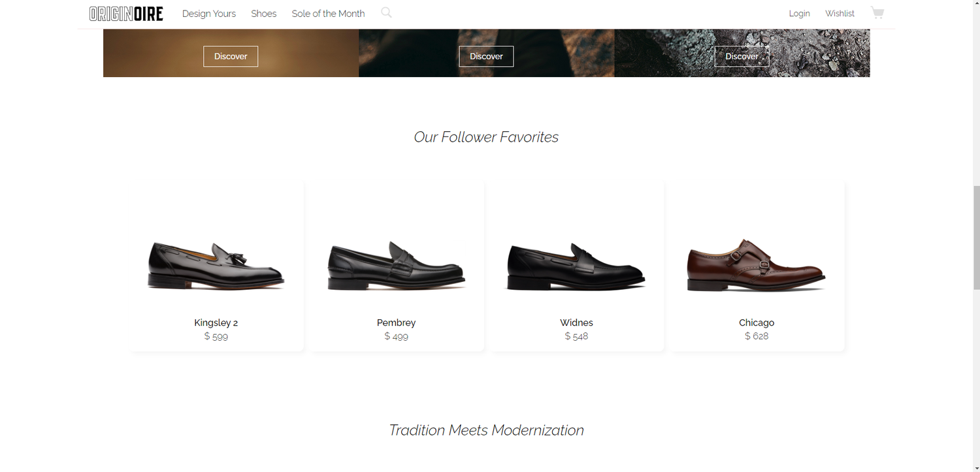The image size is (980, 472).
Task: Click the Originoire logo
Action: 126,14
